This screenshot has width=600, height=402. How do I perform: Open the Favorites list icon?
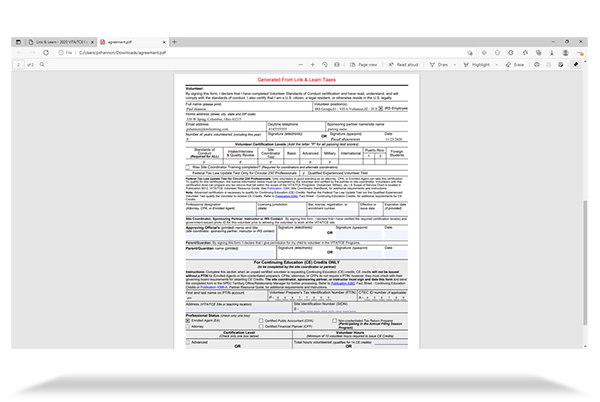525,53
